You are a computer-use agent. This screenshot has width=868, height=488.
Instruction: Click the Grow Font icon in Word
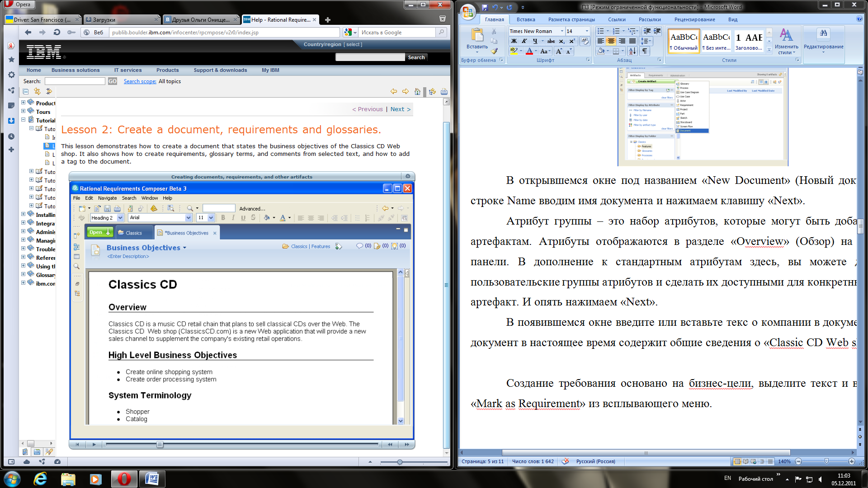point(559,52)
